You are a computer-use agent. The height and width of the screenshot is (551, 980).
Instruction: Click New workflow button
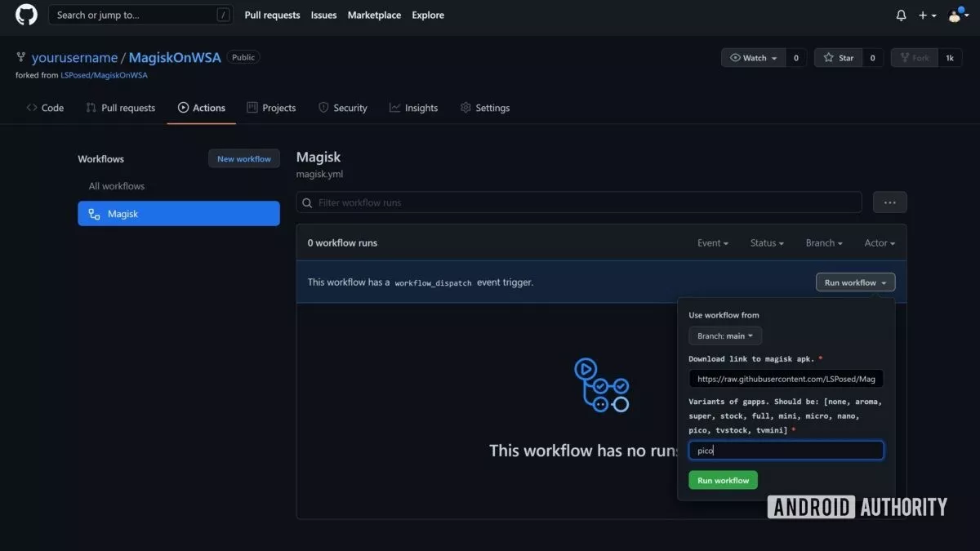tap(244, 158)
